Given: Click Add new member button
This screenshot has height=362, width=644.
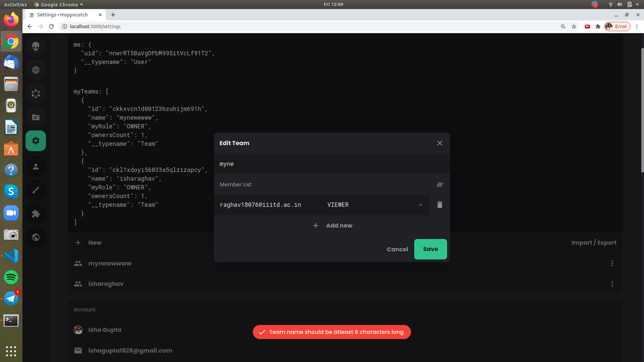Looking at the screenshot, I should tap(332, 226).
